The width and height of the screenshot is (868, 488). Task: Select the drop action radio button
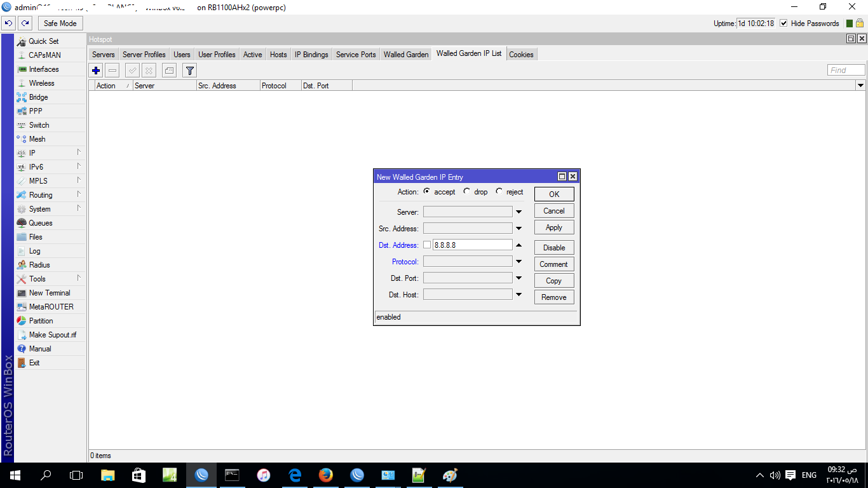467,191
